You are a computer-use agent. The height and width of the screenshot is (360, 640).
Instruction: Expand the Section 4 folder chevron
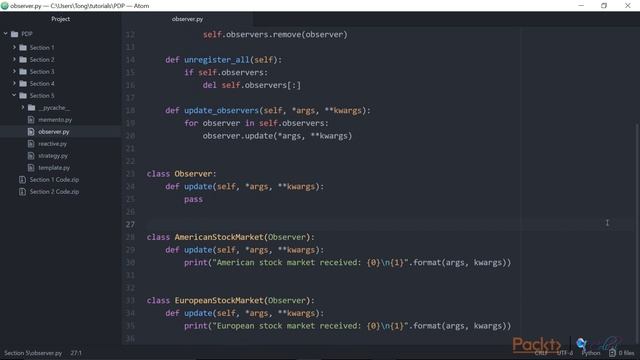tap(14, 83)
